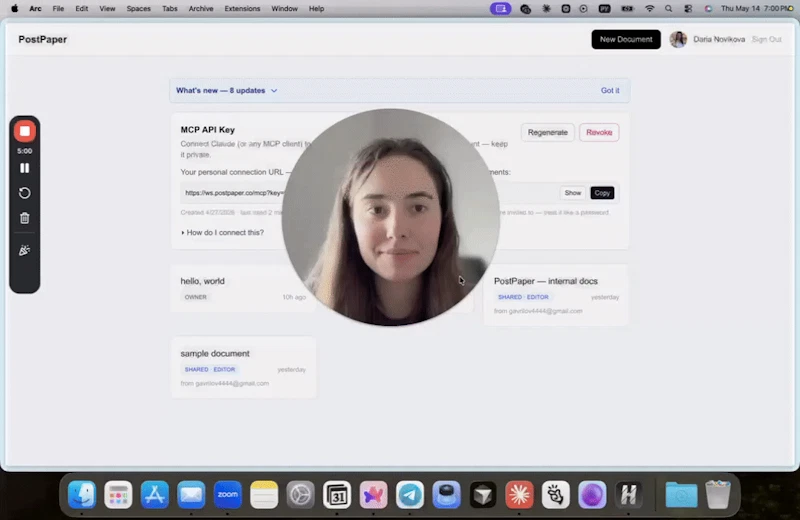Open the "sample document" card
The image size is (800, 520).
tap(243, 367)
